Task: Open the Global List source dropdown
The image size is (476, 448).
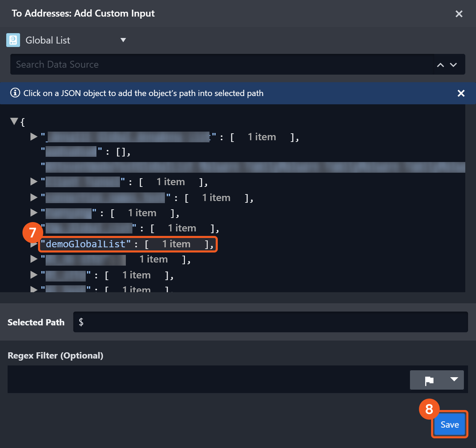Action: (x=123, y=40)
